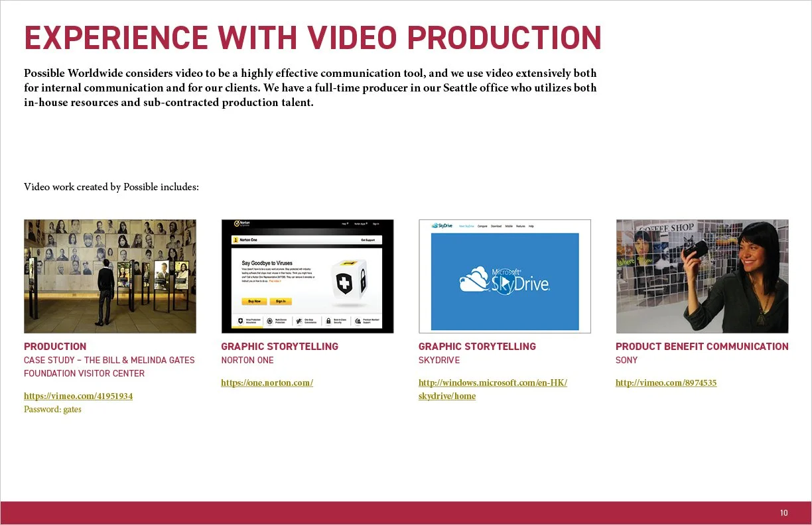812x525 pixels.
Task: Click 'PRODUCT BENEFIT COMMUNICATION' heading
Action: click(702, 347)
